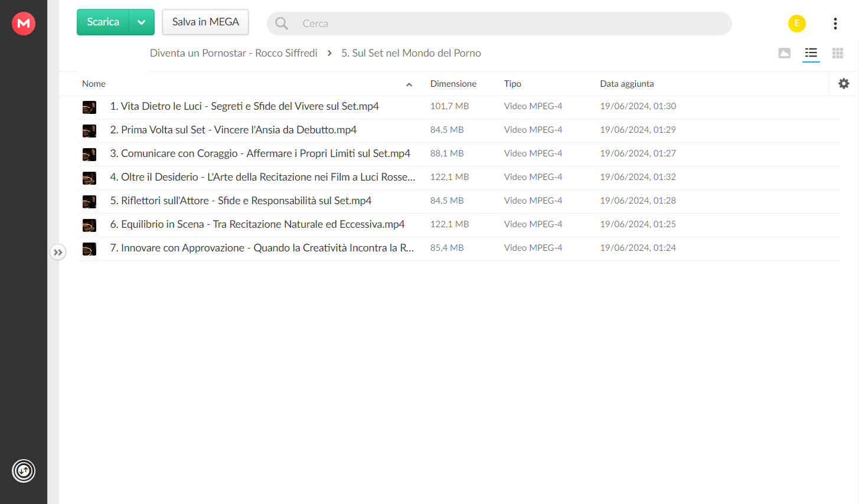
Task: Open the three-dot more options menu
Action: pos(835,24)
